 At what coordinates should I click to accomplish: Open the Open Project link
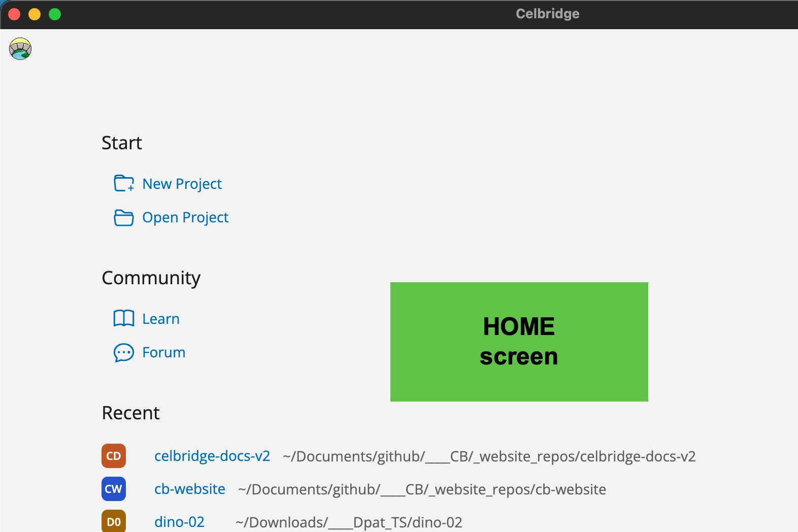pyautogui.click(x=185, y=217)
